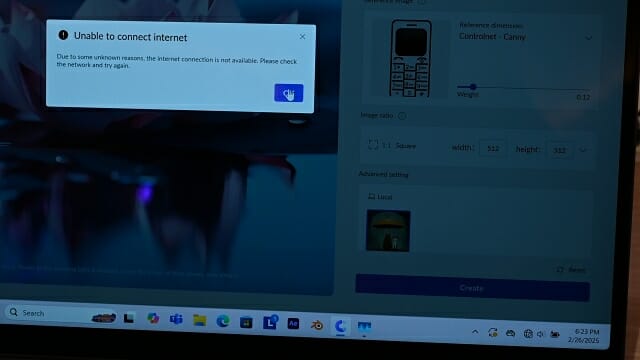Click the battery tray icon
This screenshot has height=360, width=640.
pos(554,335)
